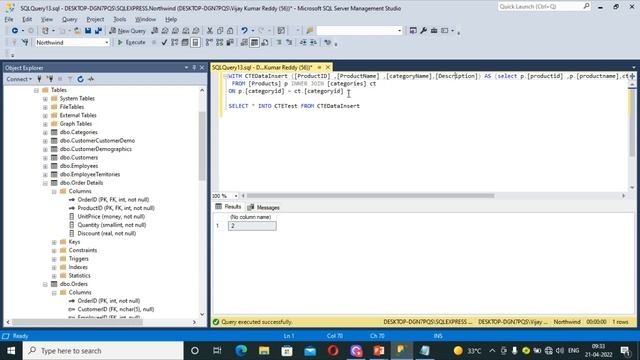The width and height of the screenshot is (640, 360).
Task: Click the Query Options icon
Action: [x=185, y=42]
